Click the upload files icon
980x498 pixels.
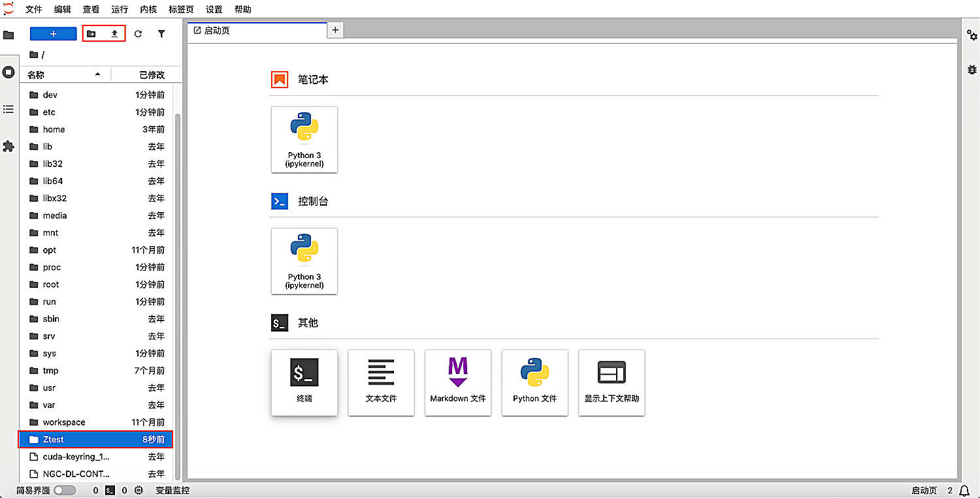point(114,34)
